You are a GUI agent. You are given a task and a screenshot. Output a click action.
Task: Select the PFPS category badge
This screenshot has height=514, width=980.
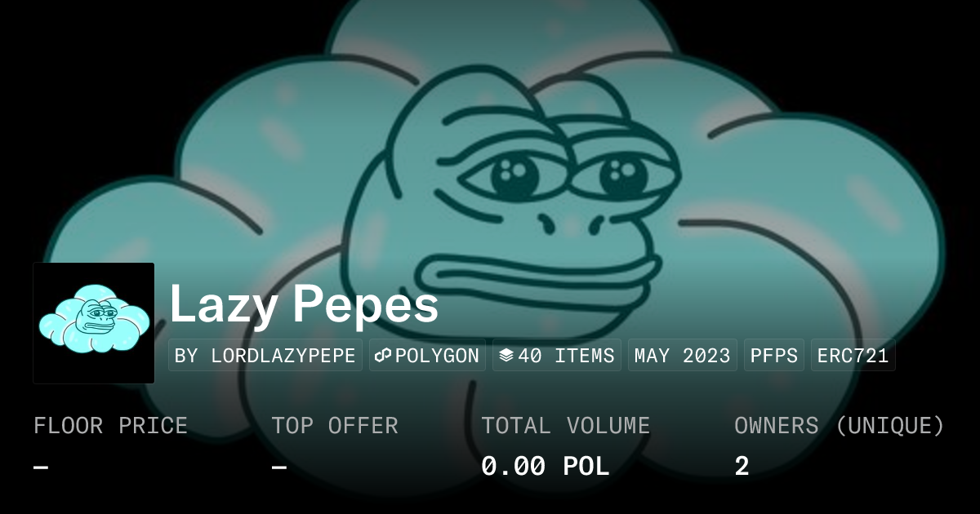pyautogui.click(x=774, y=356)
